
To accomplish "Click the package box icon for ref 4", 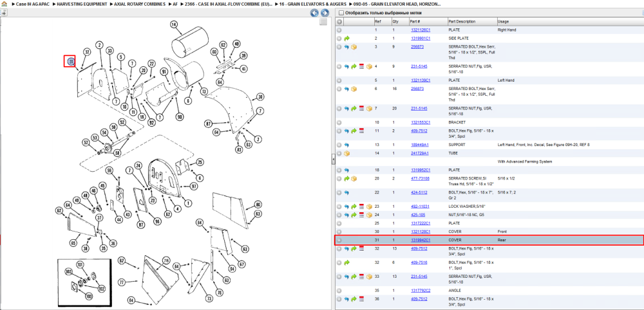I will 369,66.
